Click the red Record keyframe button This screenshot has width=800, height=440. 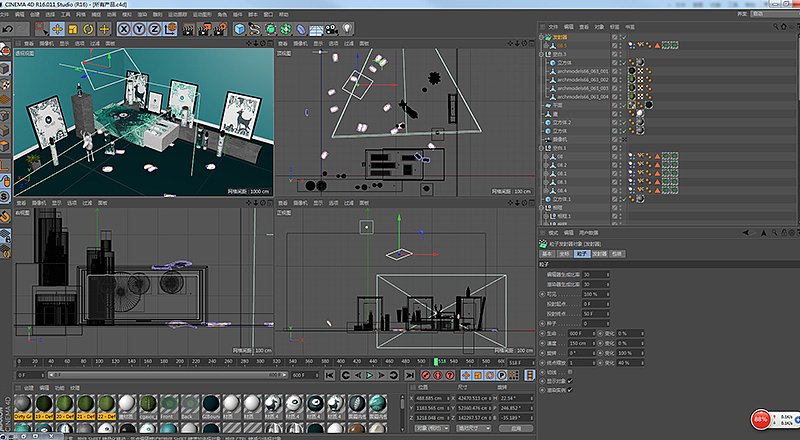(426, 375)
